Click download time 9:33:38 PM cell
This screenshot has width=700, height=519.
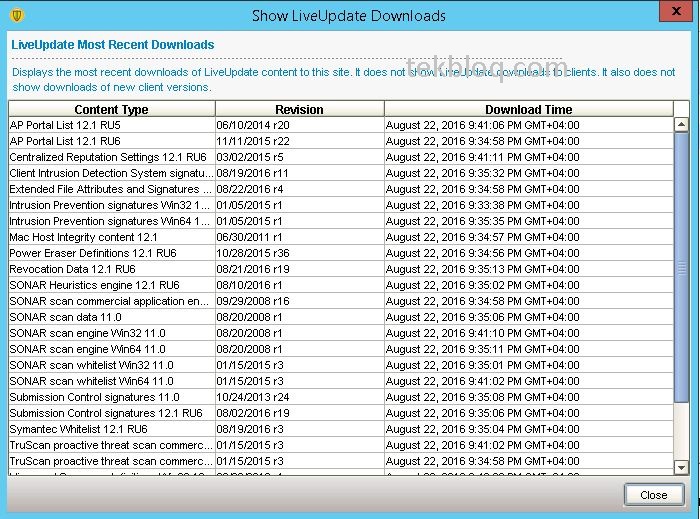(529, 205)
